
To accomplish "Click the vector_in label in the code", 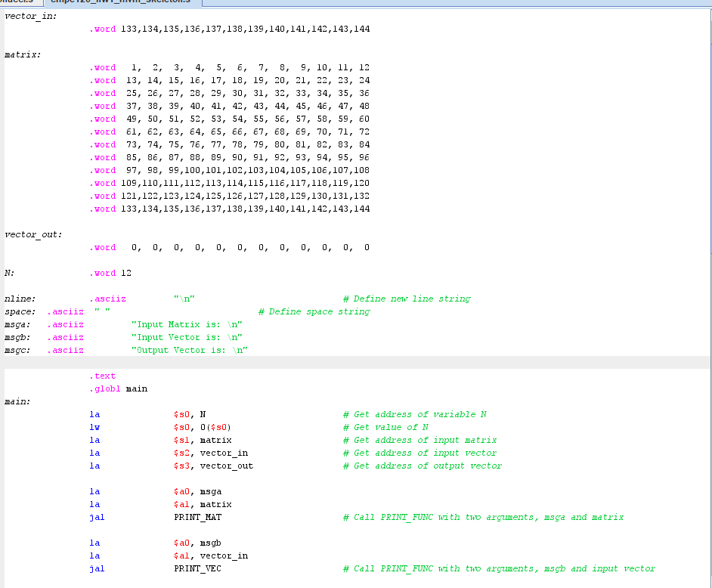I will point(29,16).
